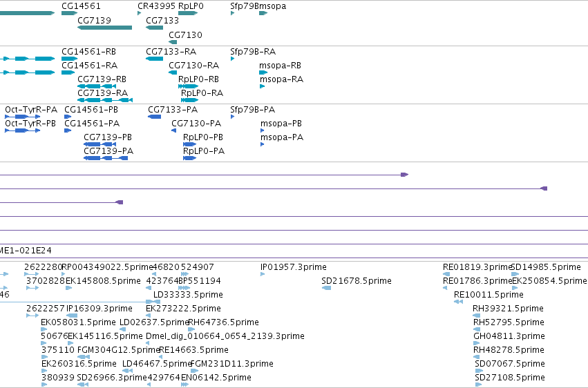
Task: Click EST SD21678.5prime label
Action: pyautogui.click(x=357, y=280)
